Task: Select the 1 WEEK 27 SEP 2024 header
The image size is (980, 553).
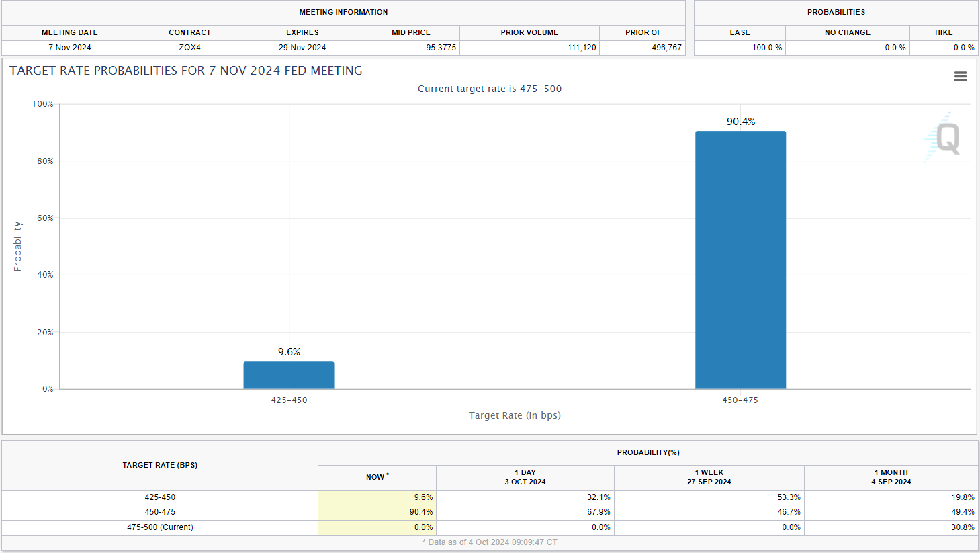Action: [709, 477]
